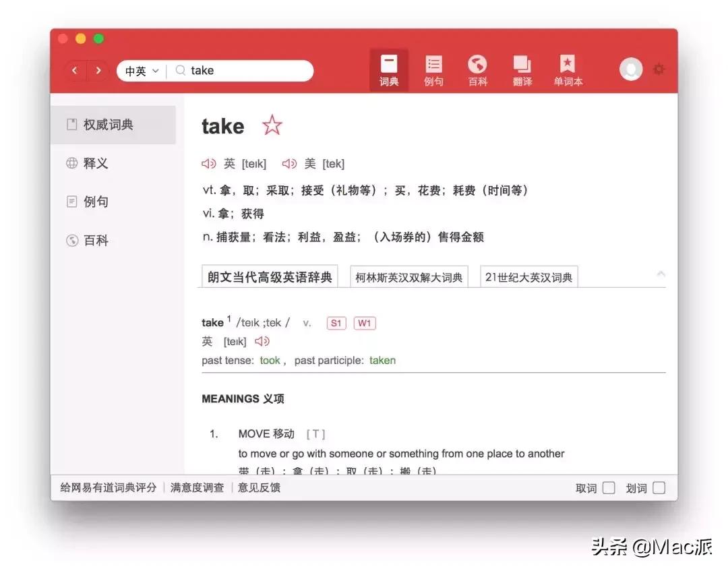Open the 翻译 (Translate) toolbar icon
The width and height of the screenshot is (728, 573).
[x=522, y=69]
